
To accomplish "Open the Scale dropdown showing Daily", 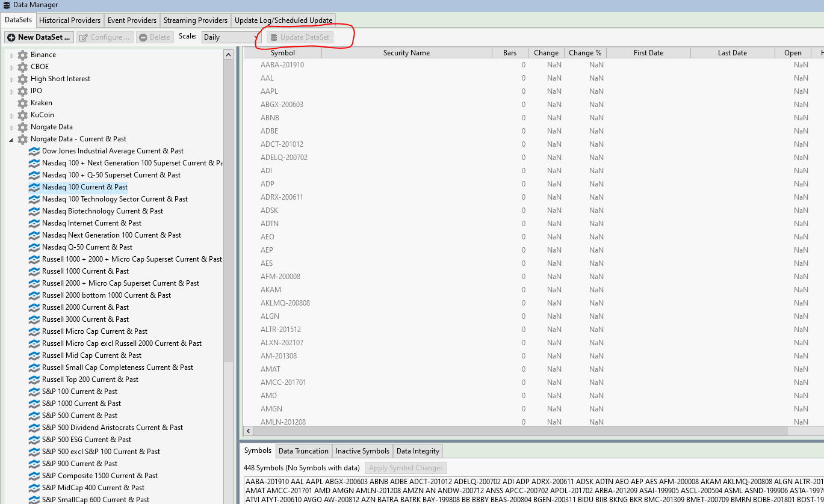I will click(231, 37).
